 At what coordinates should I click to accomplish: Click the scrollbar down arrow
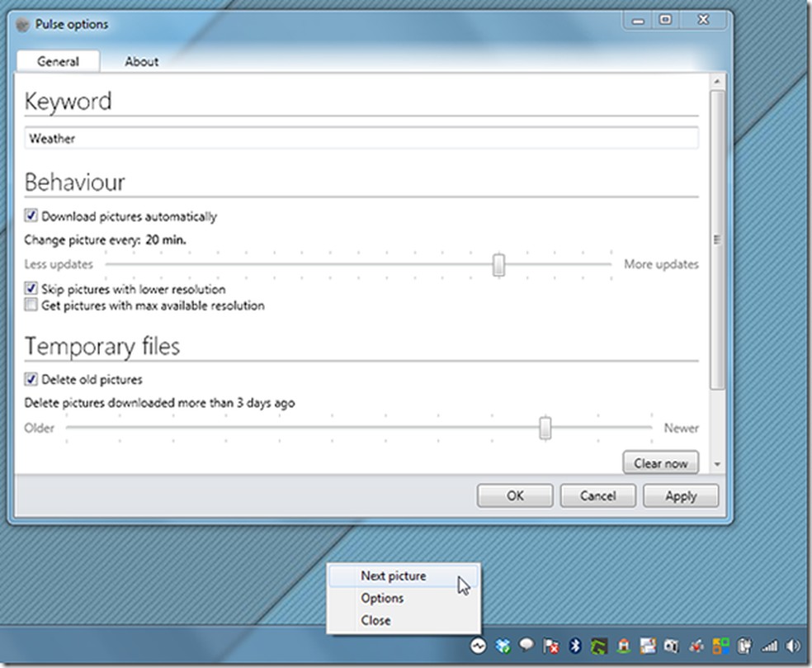click(x=717, y=464)
